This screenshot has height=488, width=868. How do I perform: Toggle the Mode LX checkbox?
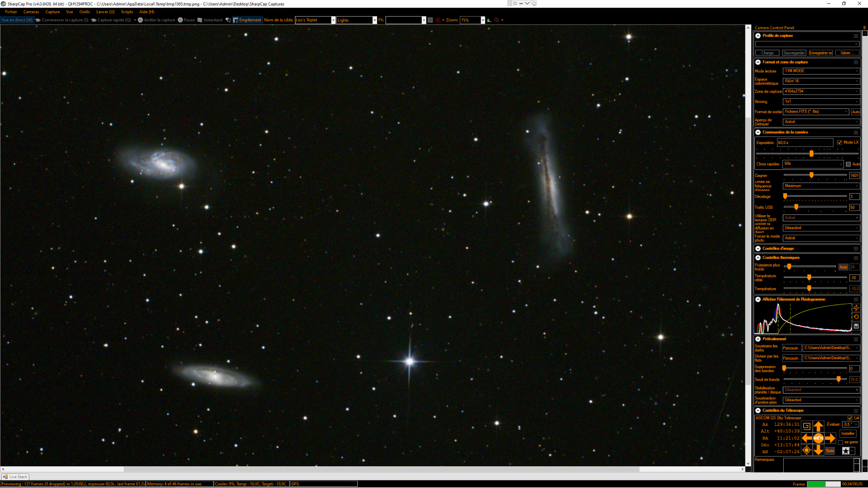(840, 142)
